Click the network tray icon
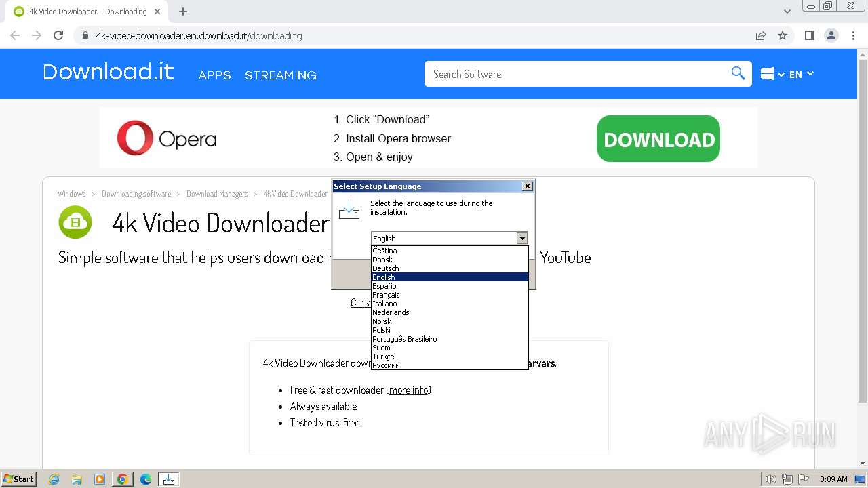This screenshot has width=868, height=488. tap(787, 479)
